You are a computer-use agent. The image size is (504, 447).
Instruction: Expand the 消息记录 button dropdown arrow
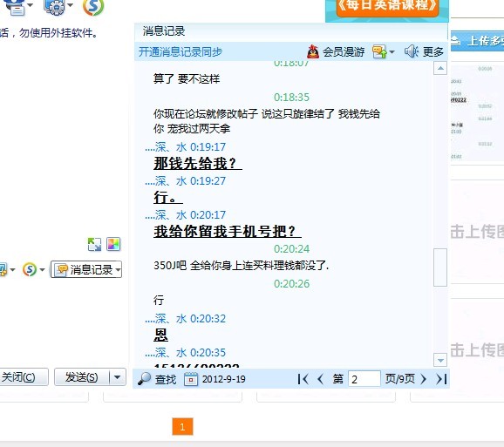(x=118, y=269)
